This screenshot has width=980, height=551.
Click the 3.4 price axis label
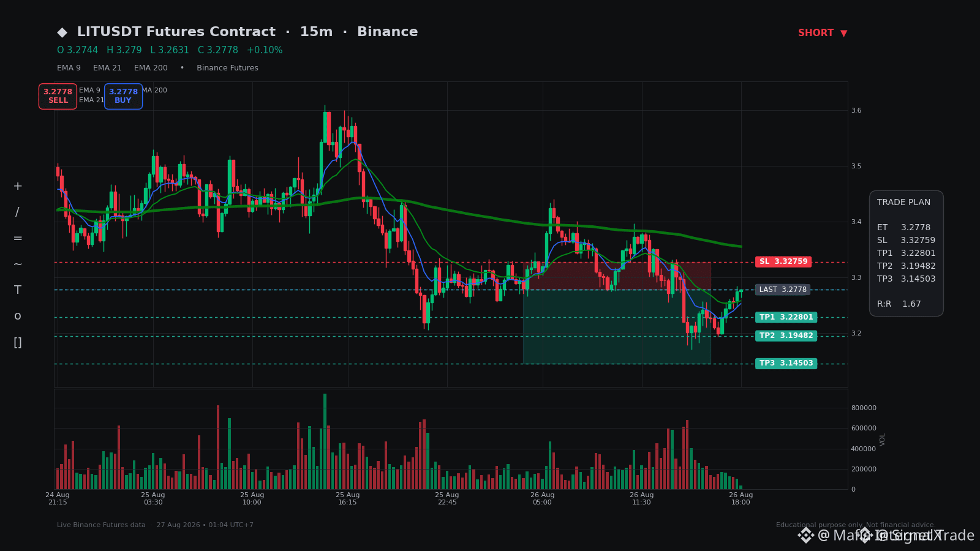[856, 222]
